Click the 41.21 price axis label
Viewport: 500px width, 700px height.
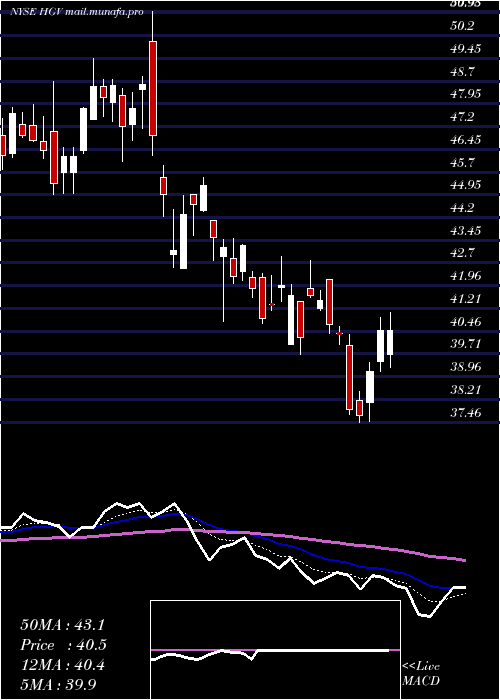pos(466,299)
